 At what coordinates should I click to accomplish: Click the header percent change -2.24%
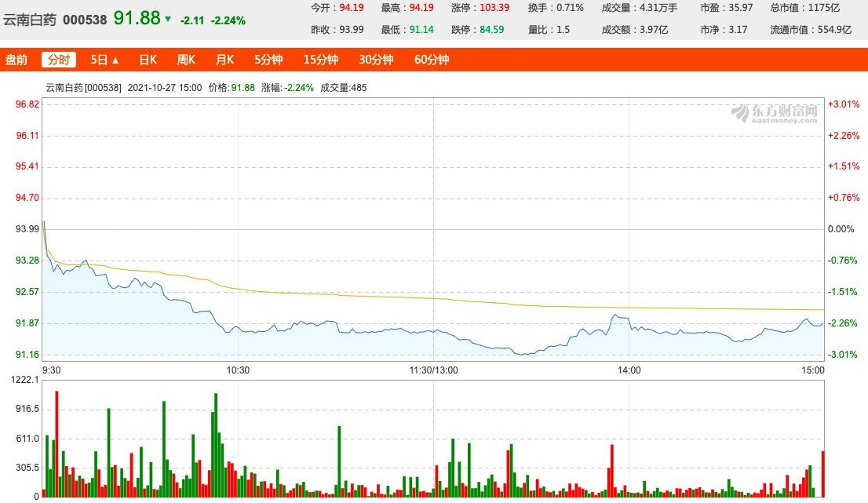[x=228, y=20]
